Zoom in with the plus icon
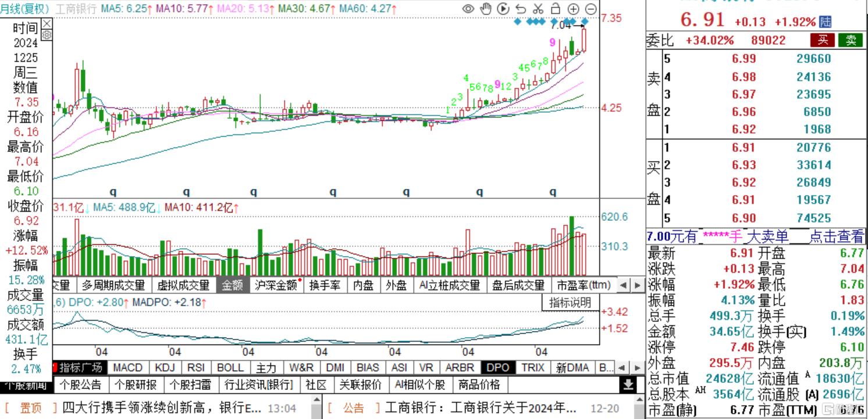Screen dimensions: 868x419 (x=573, y=9)
